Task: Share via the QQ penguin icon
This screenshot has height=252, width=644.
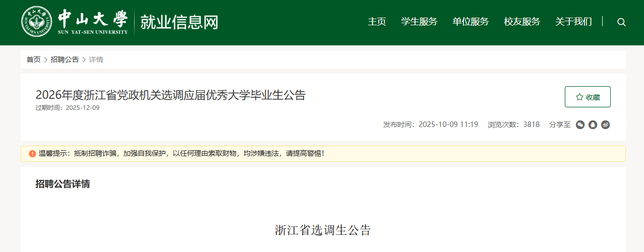Action: (593, 124)
